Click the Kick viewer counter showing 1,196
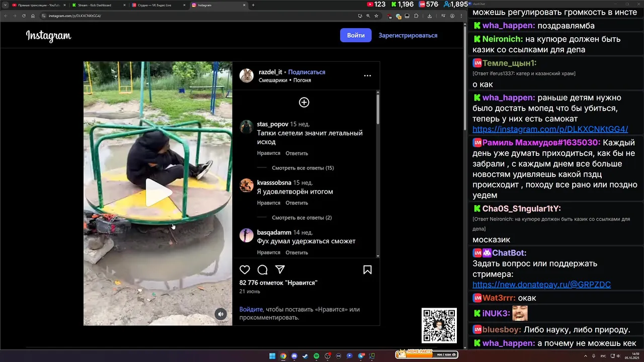Image resolution: width=644 pixels, height=362 pixels. tap(402, 4)
